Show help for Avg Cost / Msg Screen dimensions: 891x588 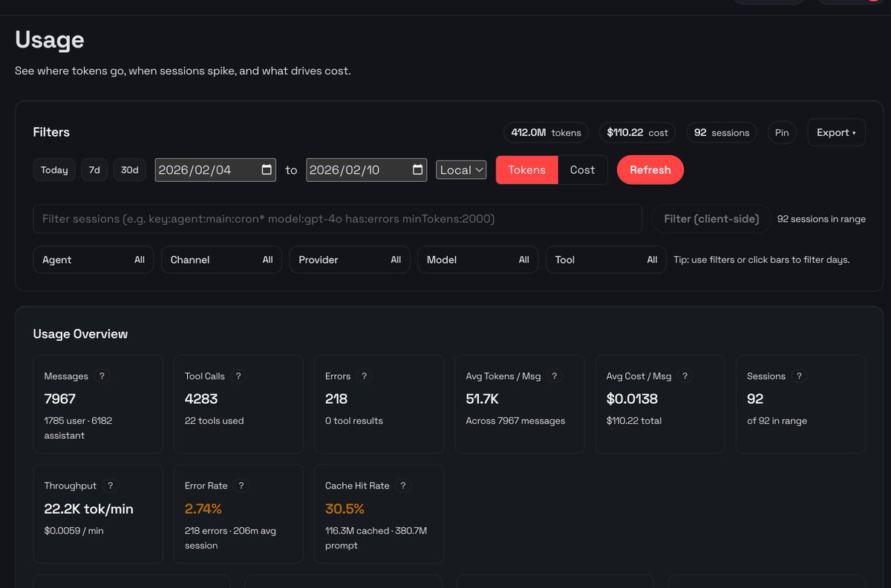[685, 376]
